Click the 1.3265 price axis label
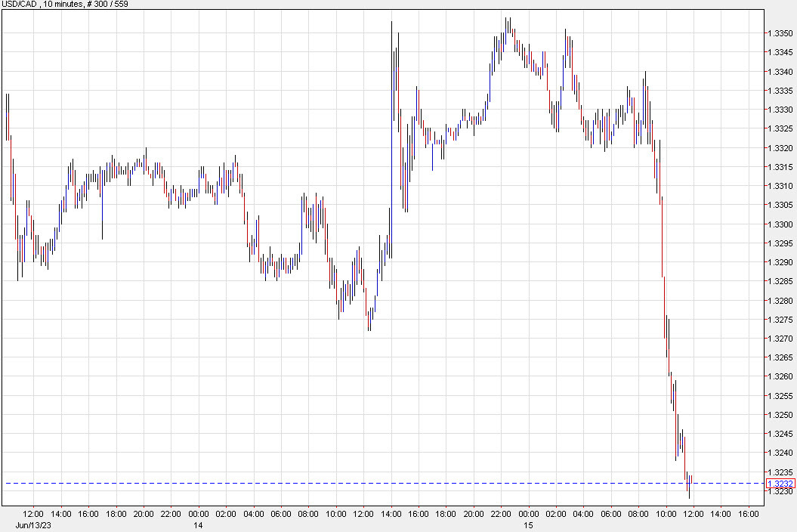The image size is (797, 532). pyautogui.click(x=780, y=357)
